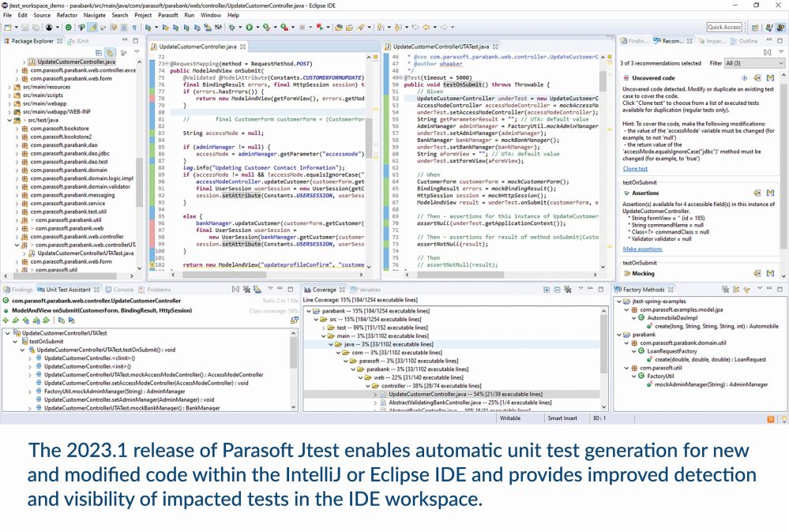This screenshot has height=532, width=789.
Task: Click the LoanRequestFactory class icon
Action: click(x=641, y=350)
